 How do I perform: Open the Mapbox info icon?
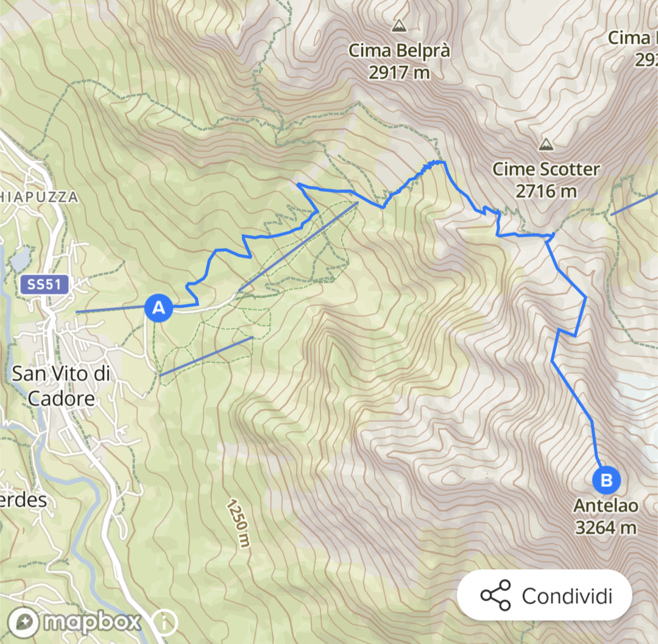pos(164,623)
